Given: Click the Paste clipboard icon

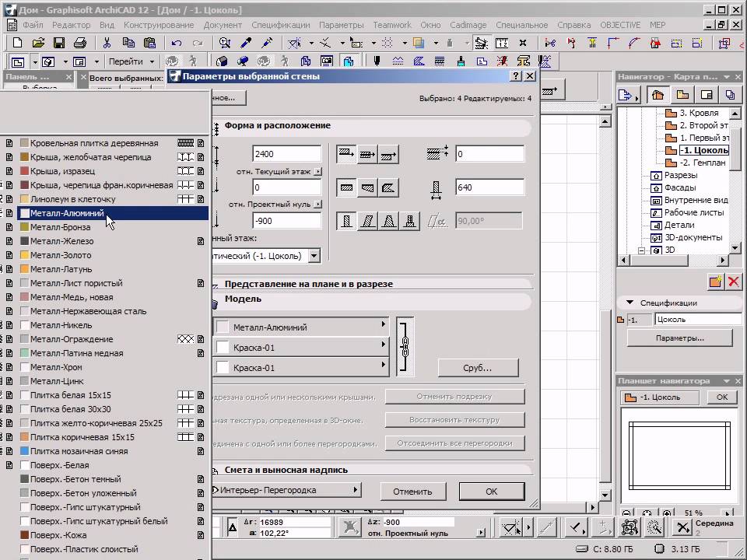Looking at the screenshot, I should coord(149,43).
